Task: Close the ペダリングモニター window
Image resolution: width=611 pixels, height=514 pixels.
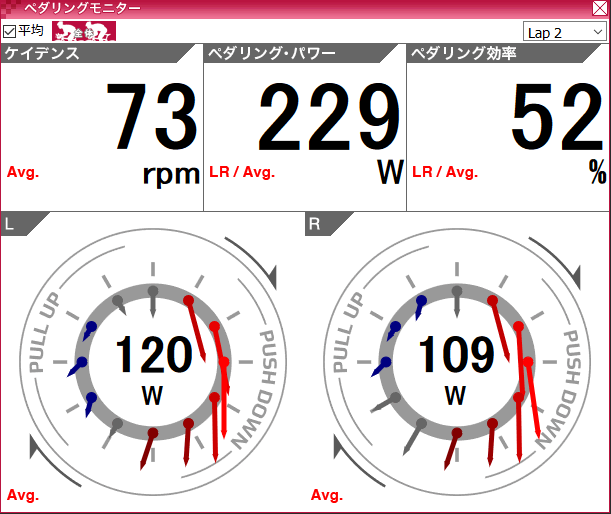Action: click(600, 8)
